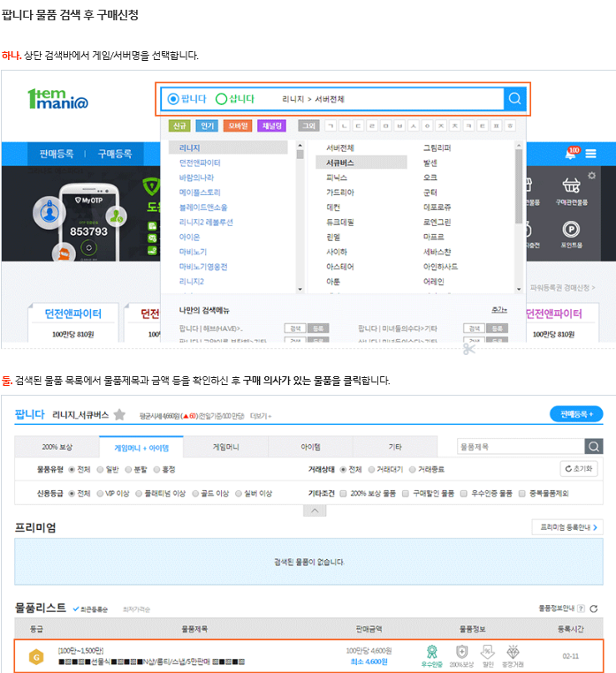
Task: Click the blue search magnifier button
Action: coord(514,99)
